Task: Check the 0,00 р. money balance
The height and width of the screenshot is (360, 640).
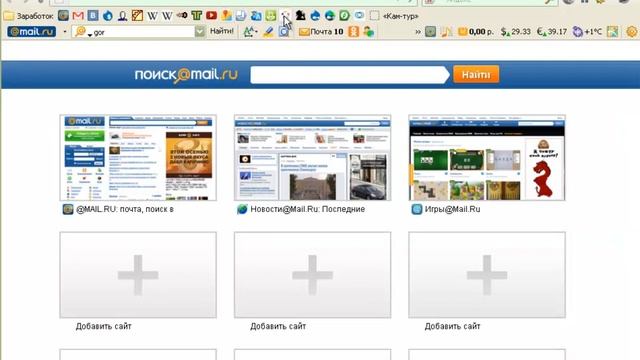Action: (x=476, y=32)
